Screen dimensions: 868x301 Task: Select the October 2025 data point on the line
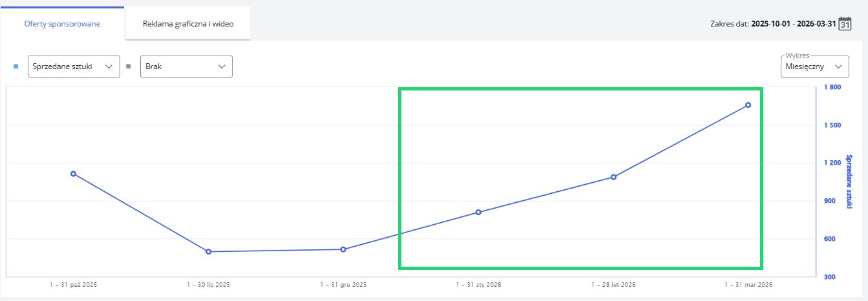[x=74, y=174]
